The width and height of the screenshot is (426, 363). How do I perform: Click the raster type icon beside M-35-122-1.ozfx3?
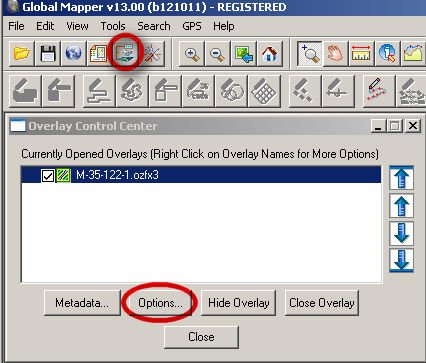pyautogui.click(x=63, y=175)
